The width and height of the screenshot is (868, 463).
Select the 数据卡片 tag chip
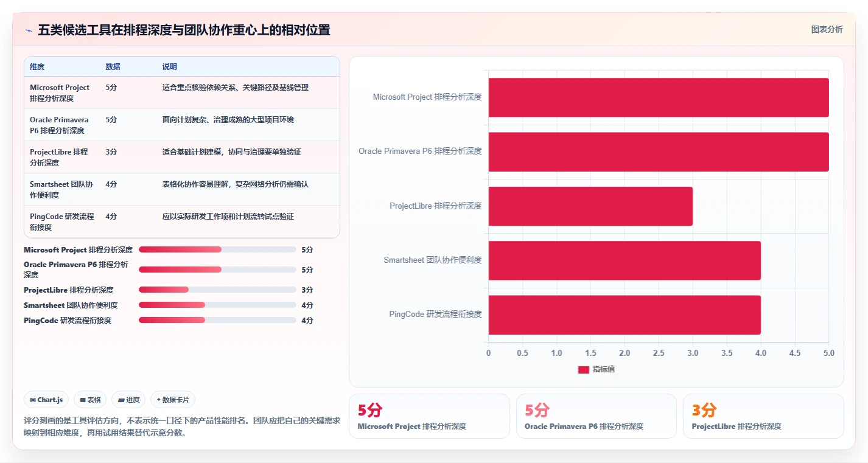pyautogui.click(x=173, y=400)
